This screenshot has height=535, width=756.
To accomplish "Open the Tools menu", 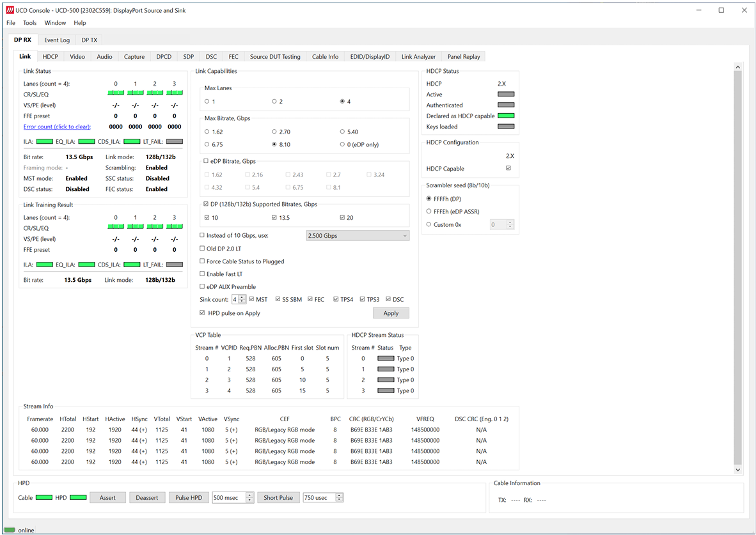I will coord(29,22).
